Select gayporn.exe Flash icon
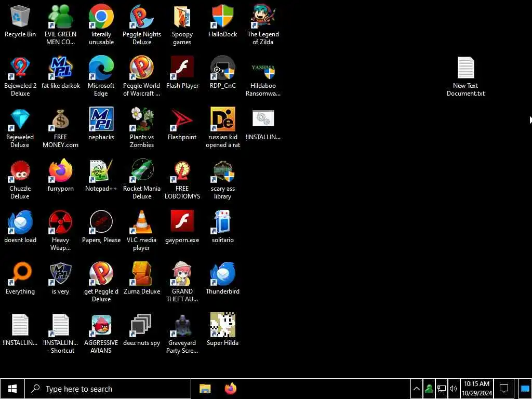The width and height of the screenshot is (532, 399). (x=182, y=227)
